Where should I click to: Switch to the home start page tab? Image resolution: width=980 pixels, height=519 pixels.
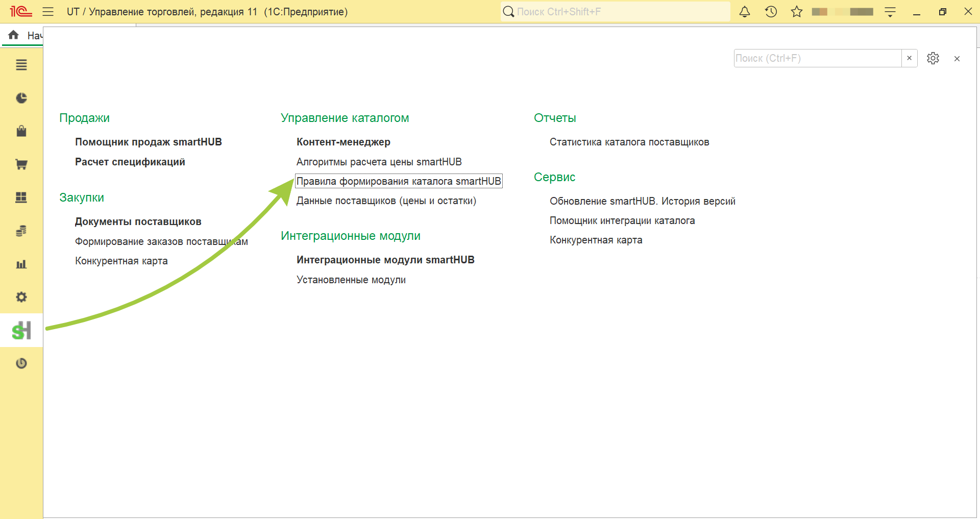23,35
